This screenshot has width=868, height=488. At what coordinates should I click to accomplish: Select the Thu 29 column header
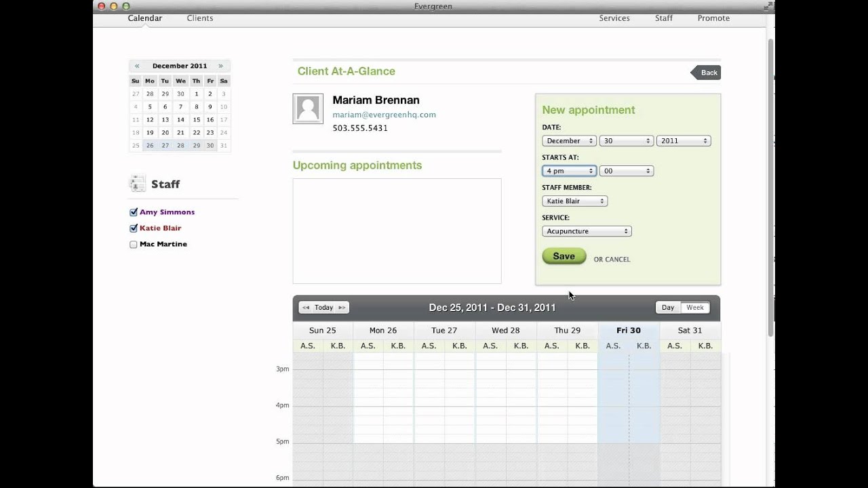tap(567, 331)
